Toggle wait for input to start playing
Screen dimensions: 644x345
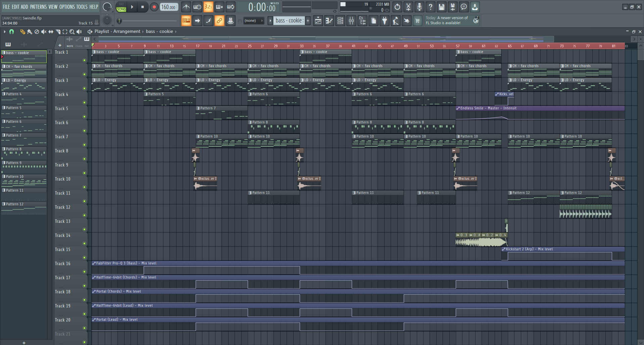197,7
